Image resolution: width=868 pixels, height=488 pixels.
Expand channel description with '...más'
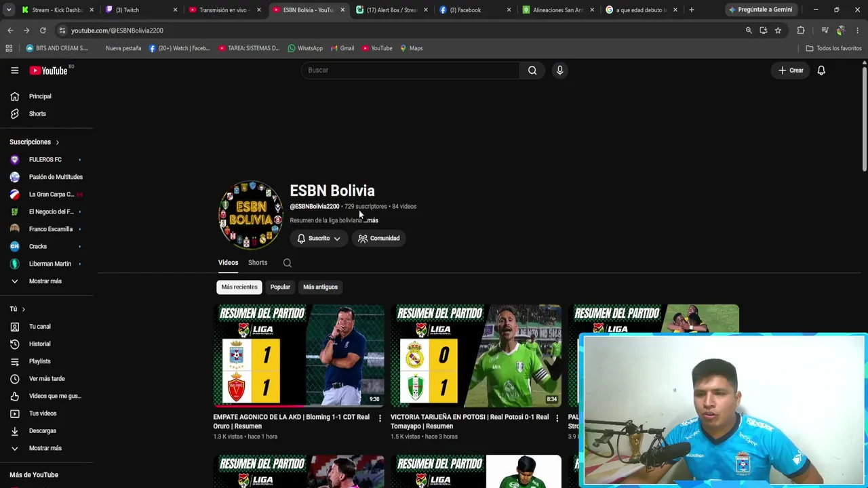370,220
